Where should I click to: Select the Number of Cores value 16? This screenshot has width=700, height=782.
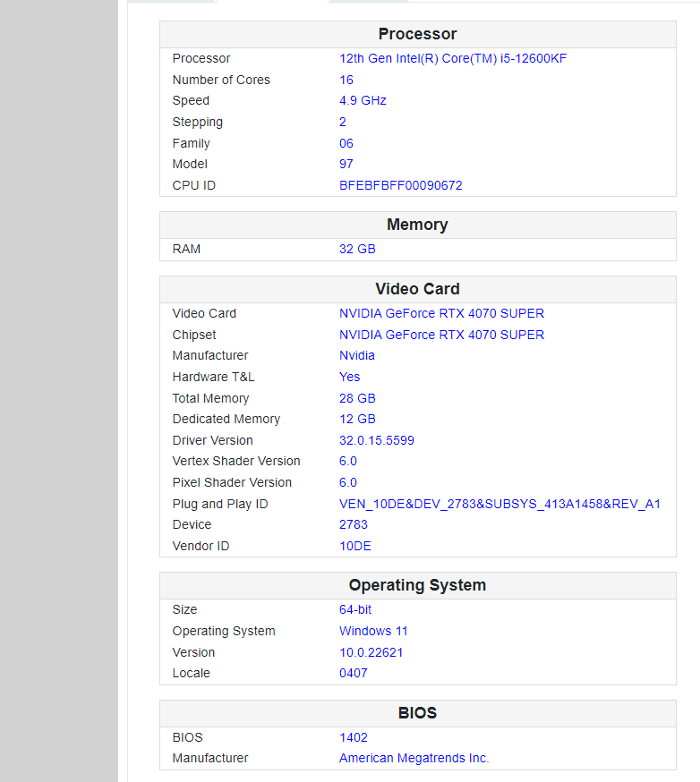[x=346, y=80]
